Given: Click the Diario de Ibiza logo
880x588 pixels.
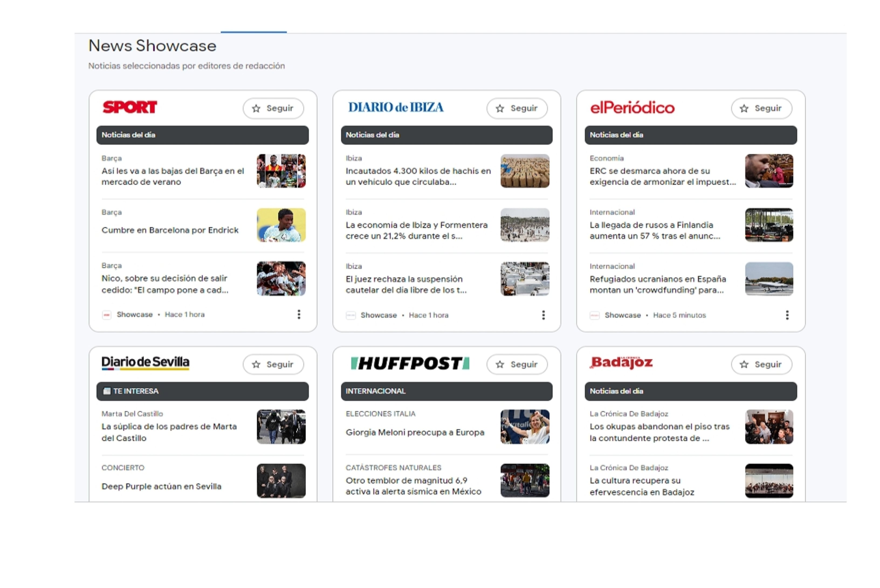Looking at the screenshot, I should (396, 107).
